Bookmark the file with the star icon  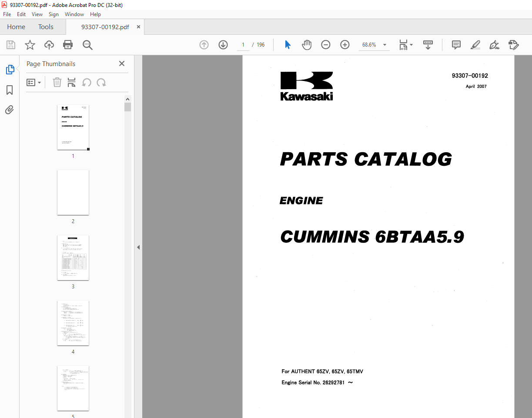(30, 45)
